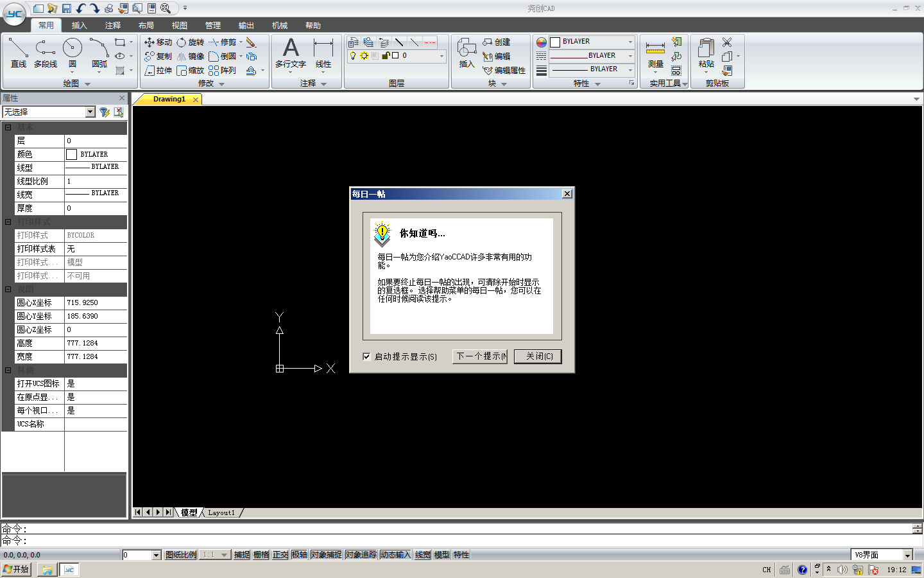Switch to the 输出 ribbon tab
This screenshot has width=924, height=578.
tap(246, 26)
